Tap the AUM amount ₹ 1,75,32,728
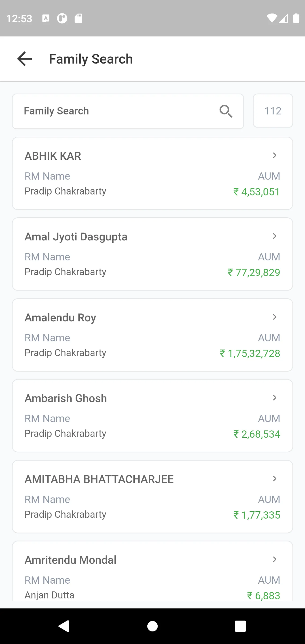The width and height of the screenshot is (305, 644). point(250,353)
